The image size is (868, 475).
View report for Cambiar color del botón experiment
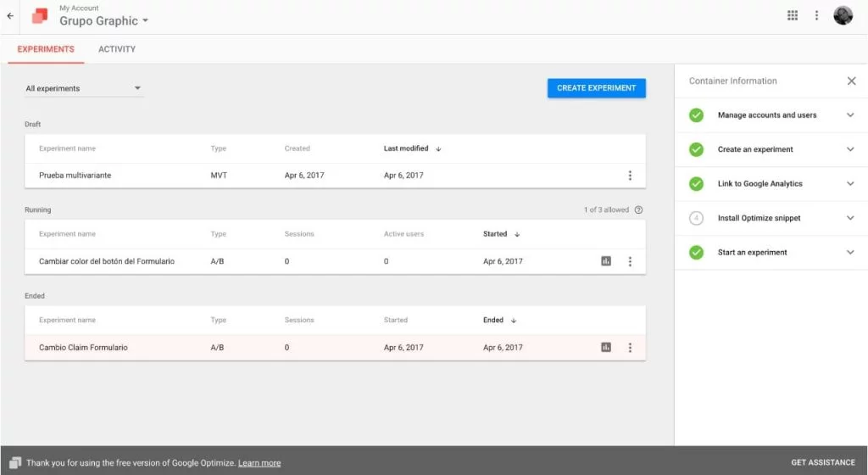[606, 261]
